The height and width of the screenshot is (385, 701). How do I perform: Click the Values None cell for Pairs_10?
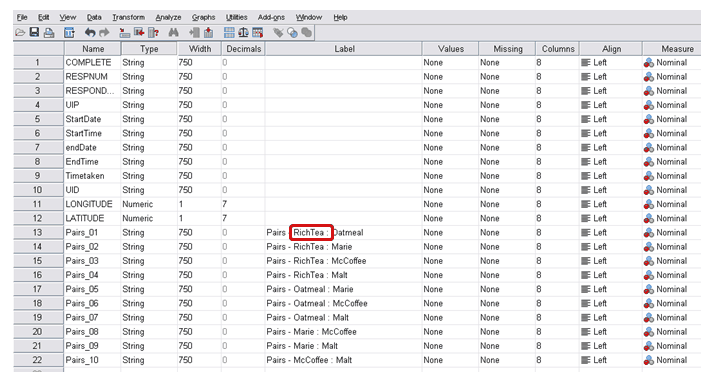point(450,360)
